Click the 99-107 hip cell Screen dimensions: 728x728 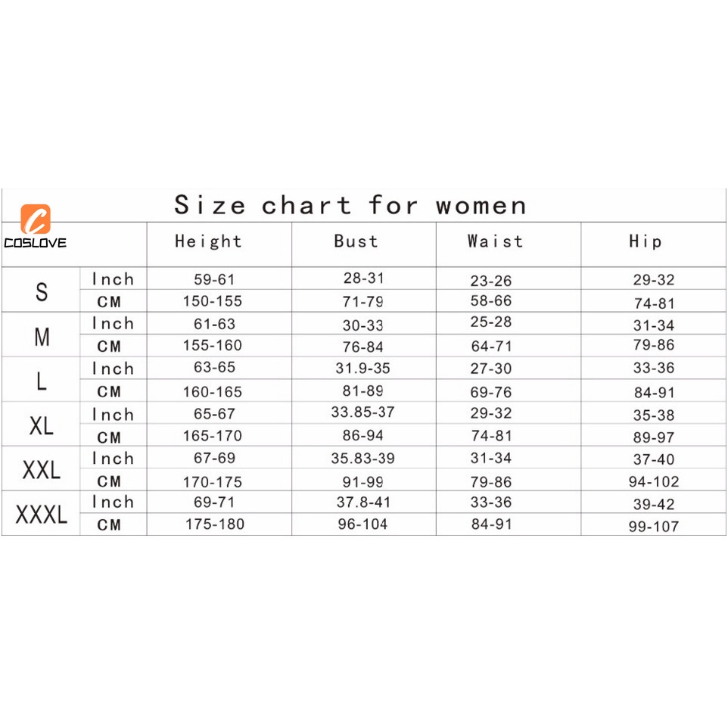(x=654, y=527)
